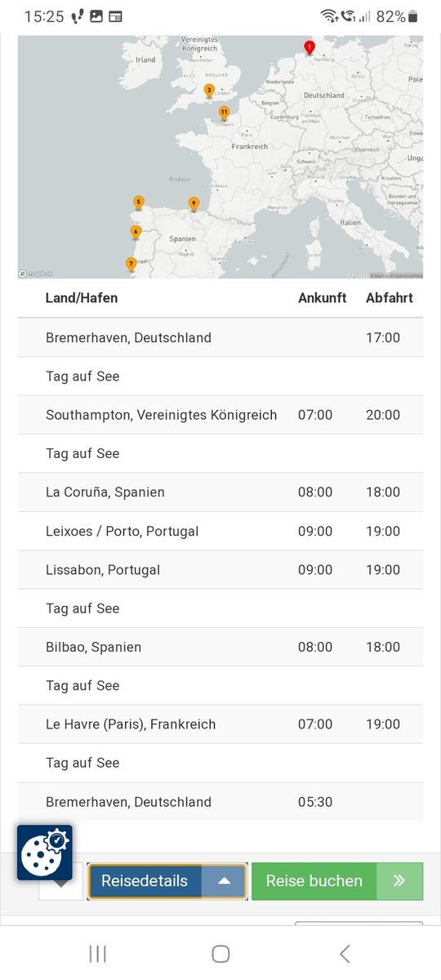Collapse Reisedetails with the up arrow
This screenshot has height=980, width=441.
(225, 881)
